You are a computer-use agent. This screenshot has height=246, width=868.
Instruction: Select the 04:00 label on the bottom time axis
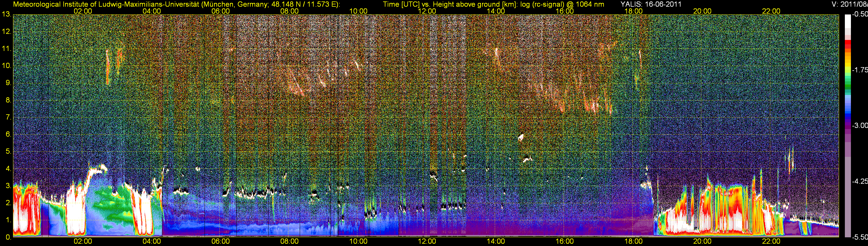(x=152, y=241)
